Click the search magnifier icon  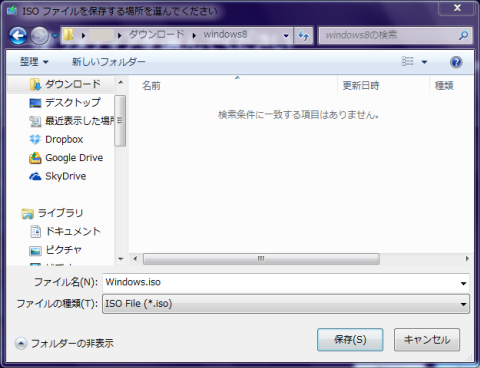click(463, 35)
